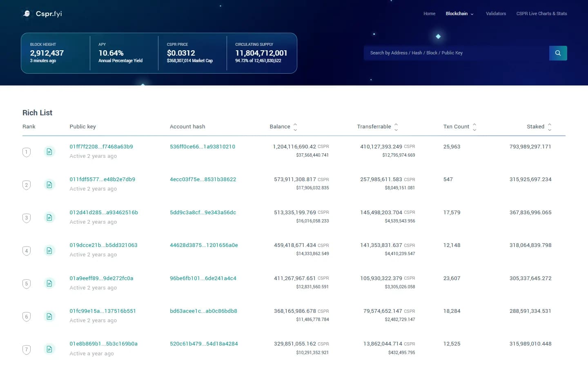Click transferrable 79,574,652.147 CSPR
The height and width of the screenshot is (368, 588).
(x=389, y=311)
